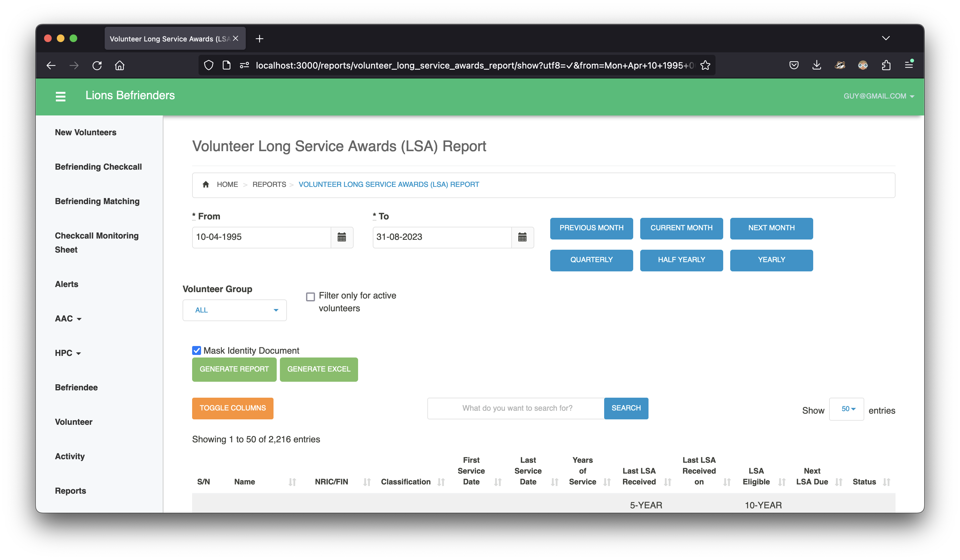Sort by First Service Date
This screenshot has height=560, width=960.
[x=498, y=482]
